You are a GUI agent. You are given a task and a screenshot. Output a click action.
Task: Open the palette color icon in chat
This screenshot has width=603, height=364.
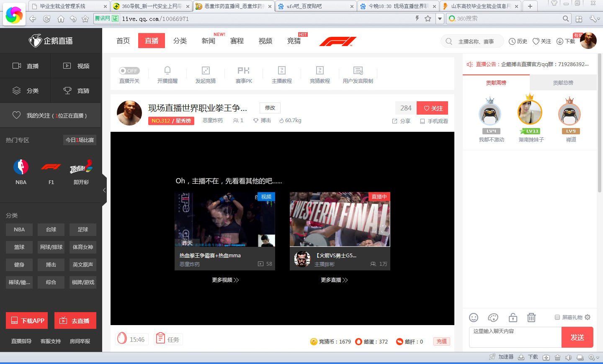coord(493,318)
